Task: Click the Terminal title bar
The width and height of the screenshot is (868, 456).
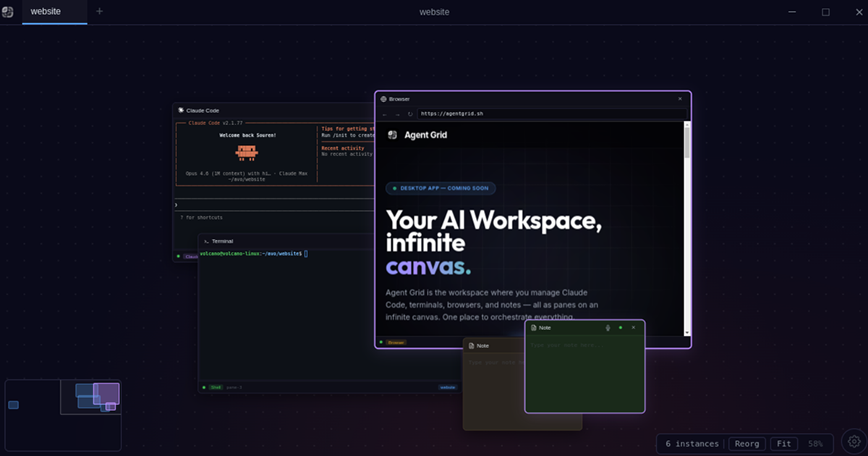Action: 286,241
